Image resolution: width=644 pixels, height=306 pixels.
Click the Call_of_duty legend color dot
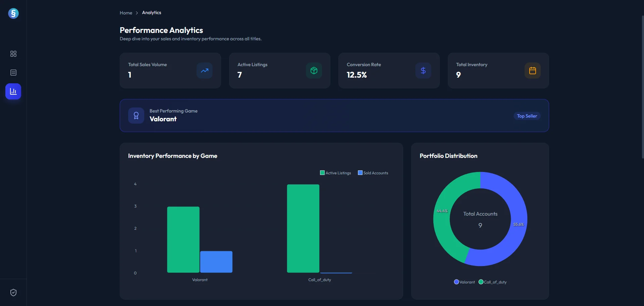[481, 282]
